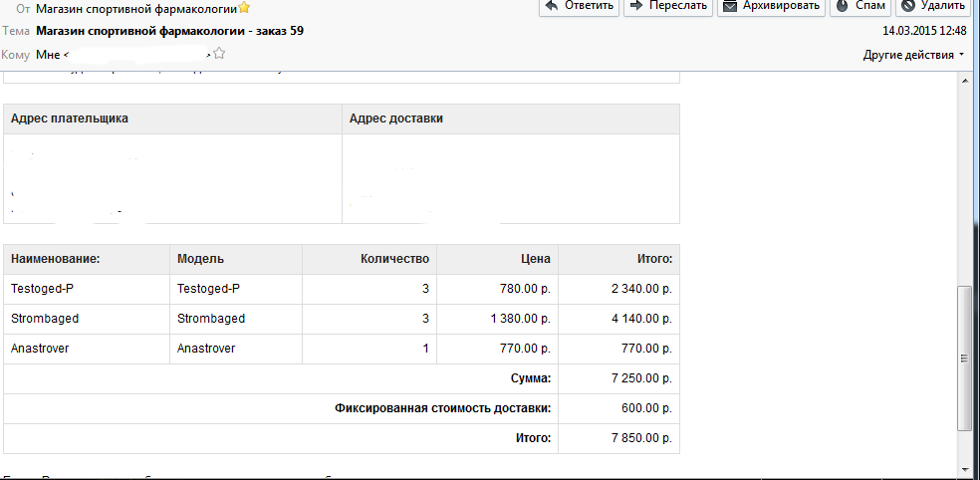Click the scrollbar down arrow

964,466
